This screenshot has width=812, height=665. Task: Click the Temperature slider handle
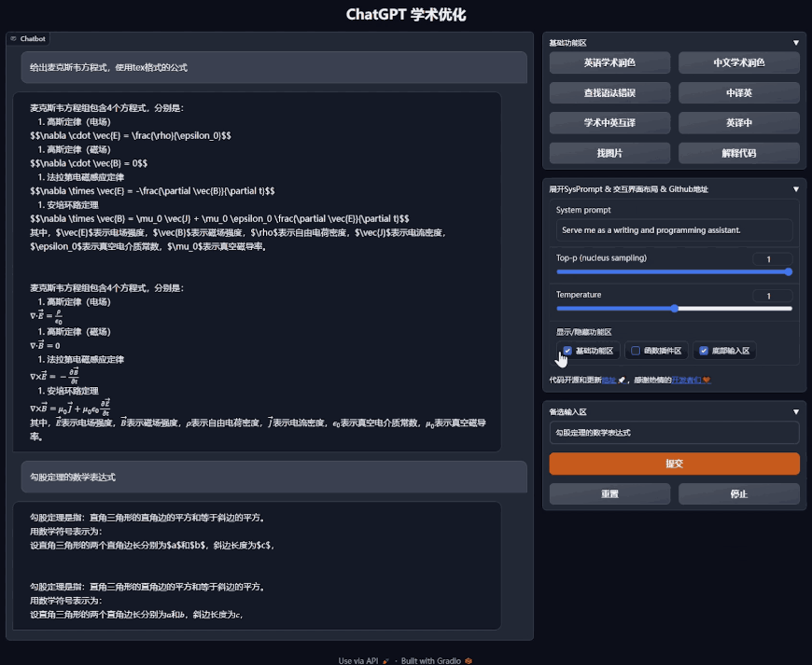tap(674, 309)
